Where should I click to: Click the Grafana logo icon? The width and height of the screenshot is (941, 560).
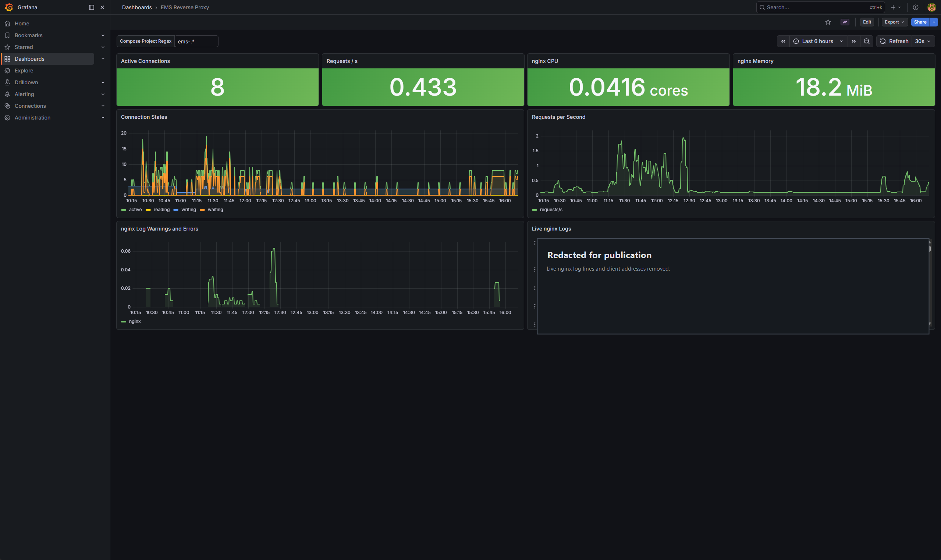[x=9, y=7]
